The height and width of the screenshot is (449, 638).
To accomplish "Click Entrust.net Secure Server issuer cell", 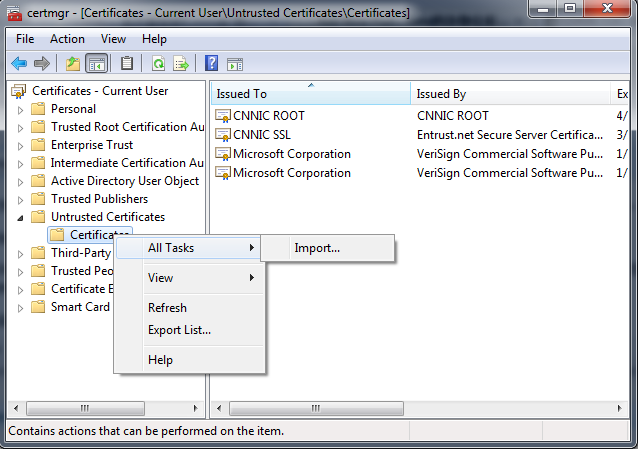I will click(509, 135).
